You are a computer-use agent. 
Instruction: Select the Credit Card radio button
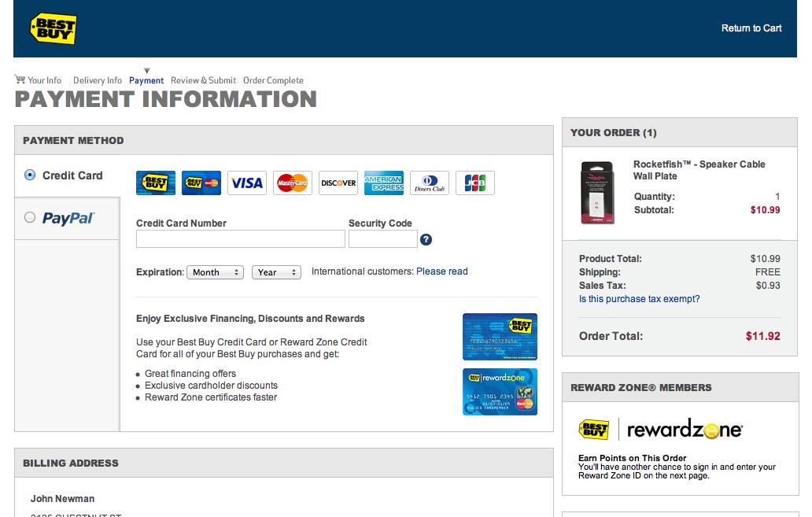(30, 175)
